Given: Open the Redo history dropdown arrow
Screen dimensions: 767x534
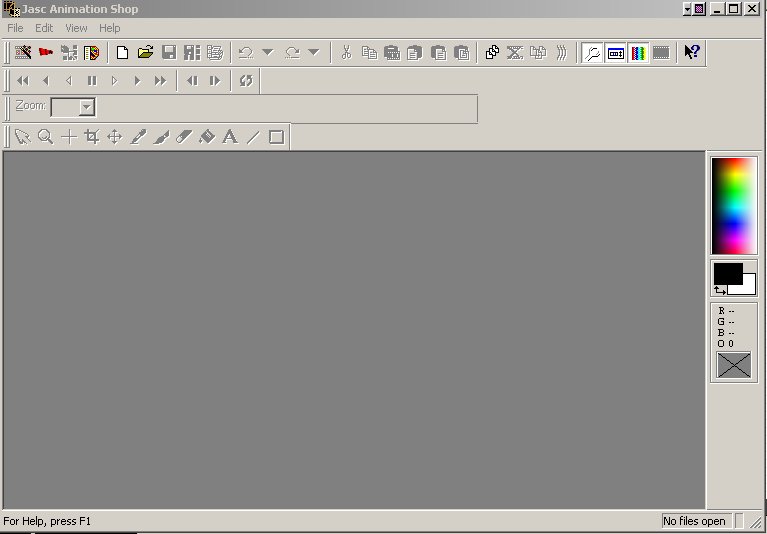Looking at the screenshot, I should point(314,52).
